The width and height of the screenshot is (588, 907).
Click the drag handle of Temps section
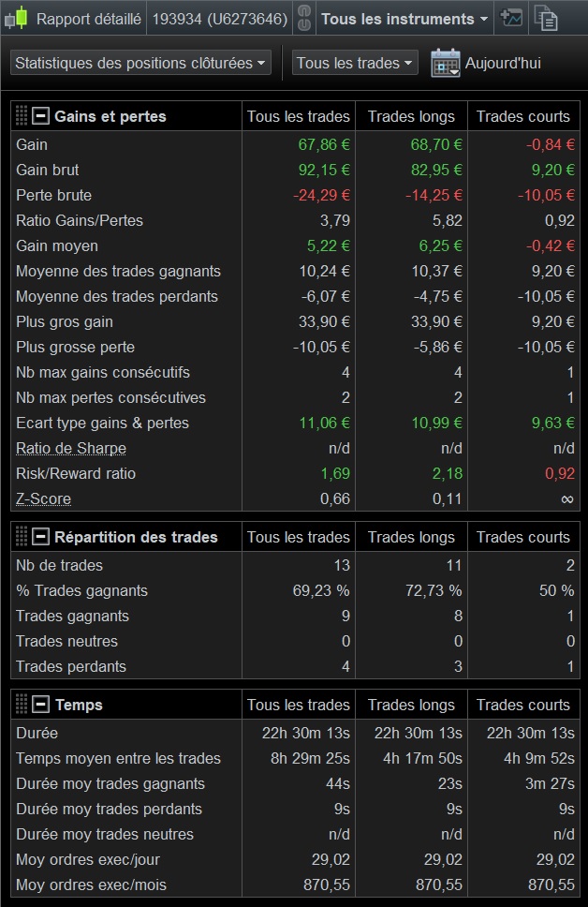pos(22,705)
